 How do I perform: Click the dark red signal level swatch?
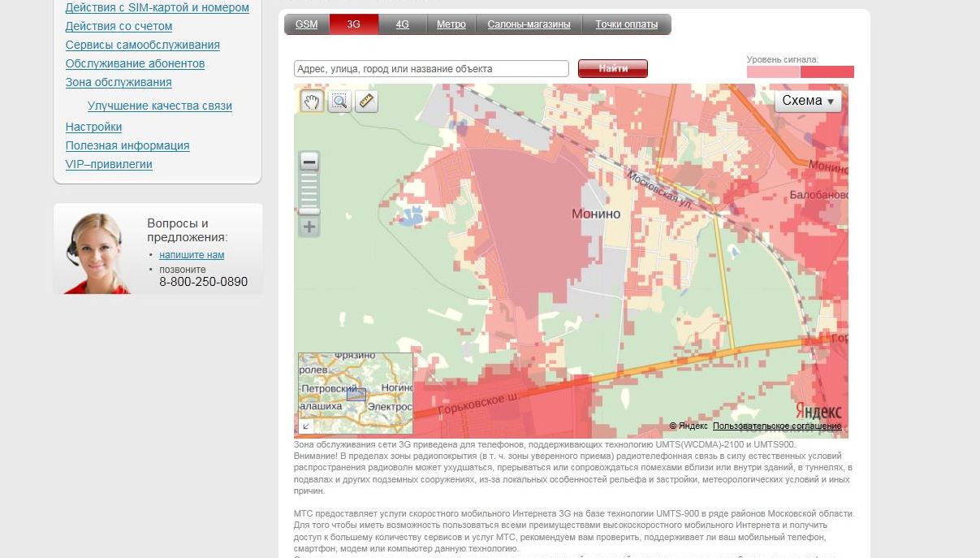[827, 71]
